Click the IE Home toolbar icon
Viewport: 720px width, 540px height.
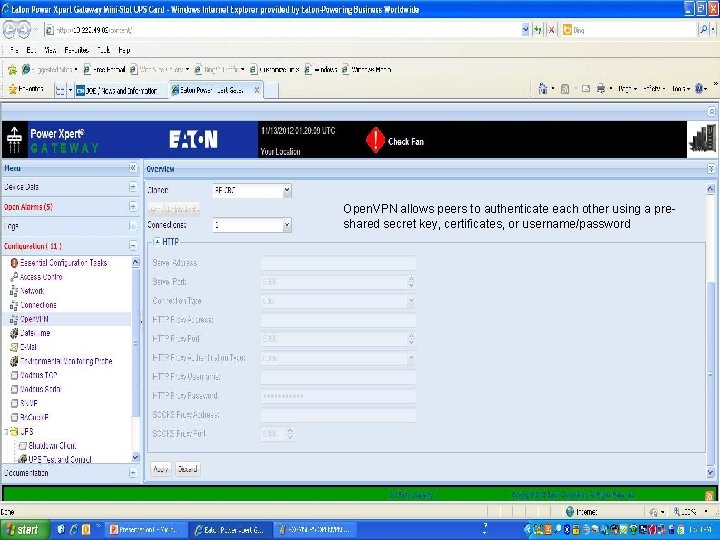542,89
